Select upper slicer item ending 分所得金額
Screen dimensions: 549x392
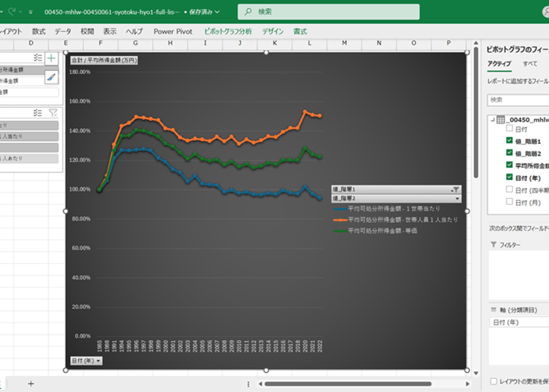pyautogui.click(x=29, y=70)
